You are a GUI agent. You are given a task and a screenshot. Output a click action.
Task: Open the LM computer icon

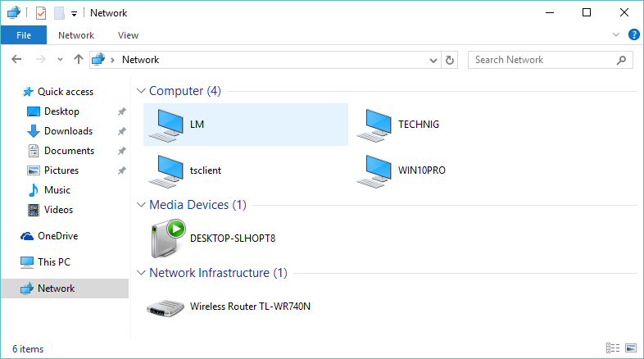(x=166, y=125)
